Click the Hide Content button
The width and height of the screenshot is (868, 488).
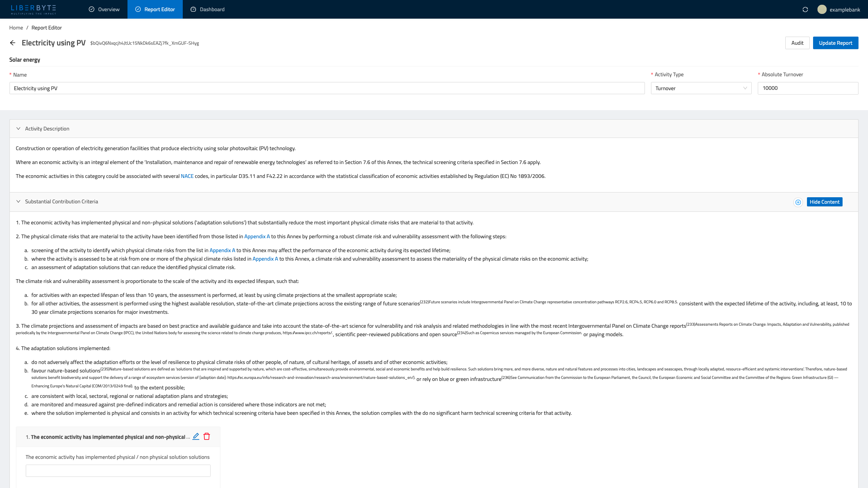coord(825,202)
